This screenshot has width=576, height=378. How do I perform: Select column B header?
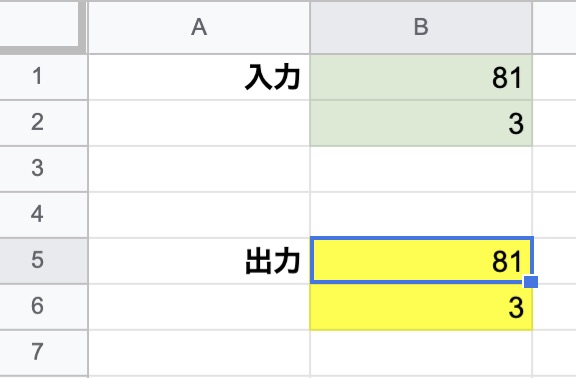[421, 28]
